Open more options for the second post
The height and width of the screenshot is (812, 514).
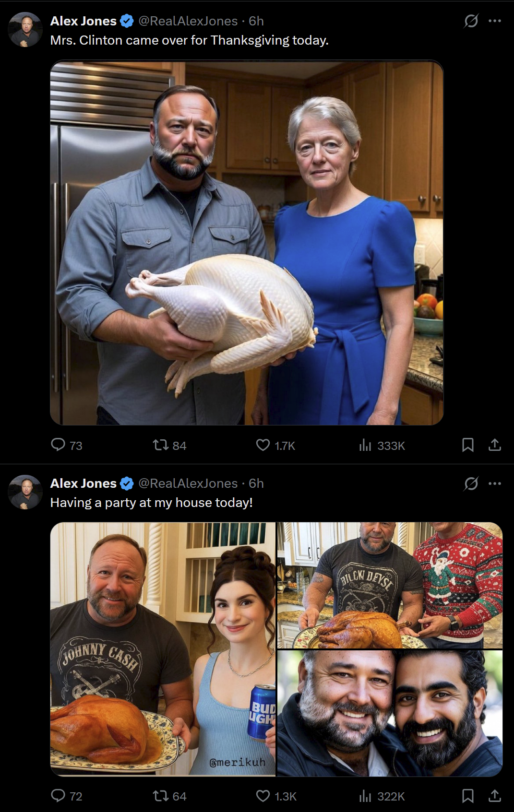(x=495, y=483)
